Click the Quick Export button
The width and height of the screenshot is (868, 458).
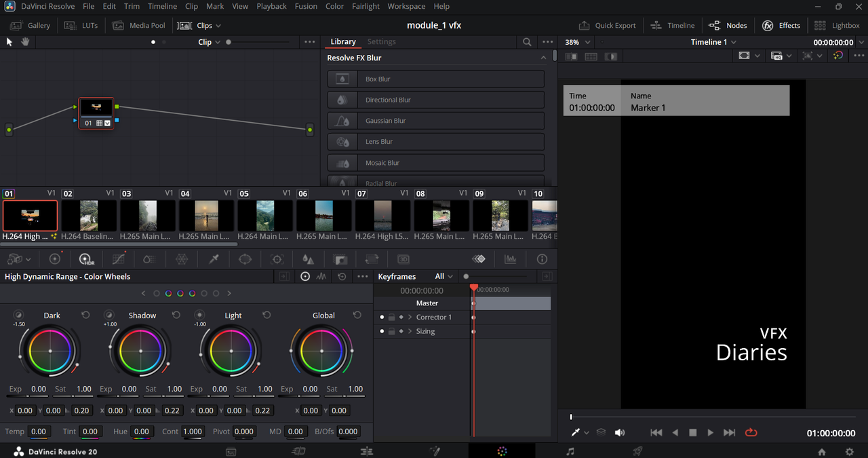(607, 26)
